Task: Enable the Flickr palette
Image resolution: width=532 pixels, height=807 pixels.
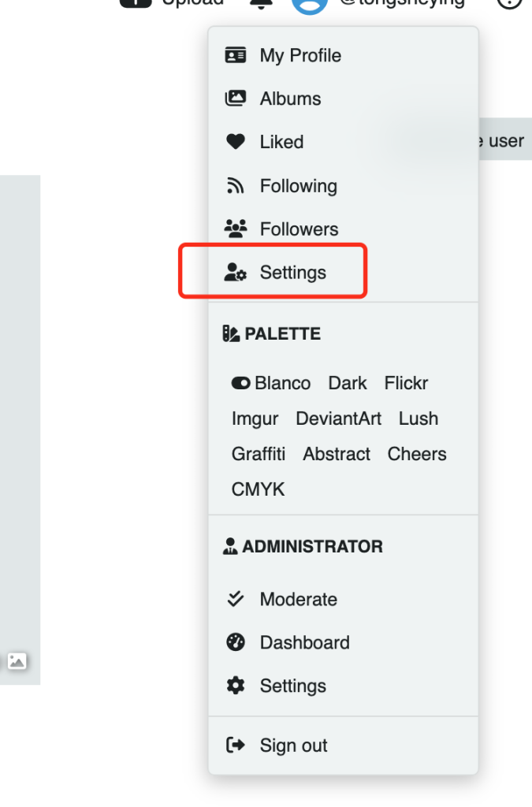Action: coord(406,383)
